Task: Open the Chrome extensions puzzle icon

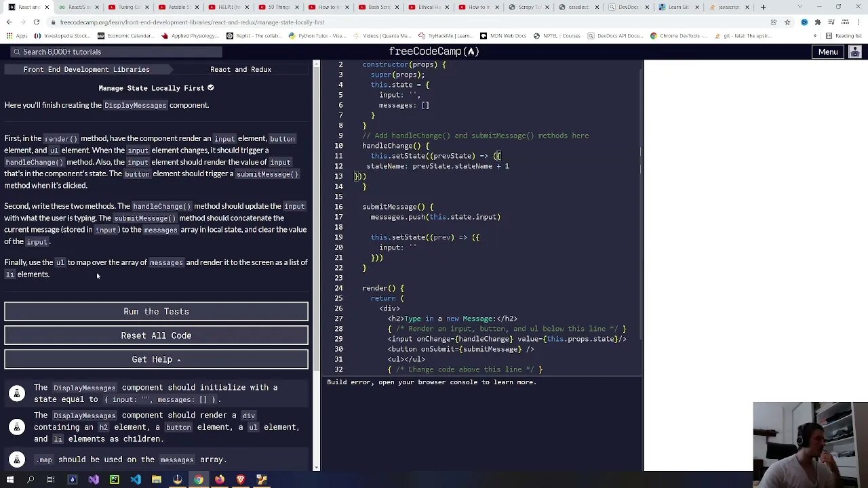Action: tap(819, 22)
